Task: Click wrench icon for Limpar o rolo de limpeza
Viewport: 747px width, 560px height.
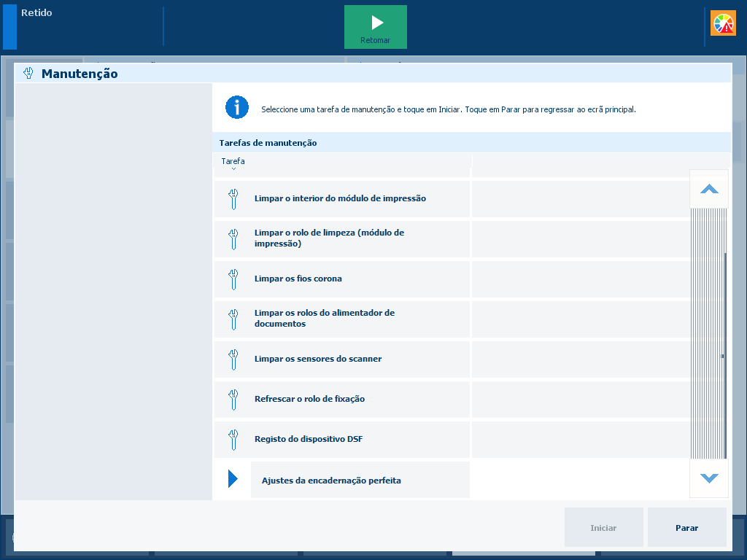Action: 233,239
